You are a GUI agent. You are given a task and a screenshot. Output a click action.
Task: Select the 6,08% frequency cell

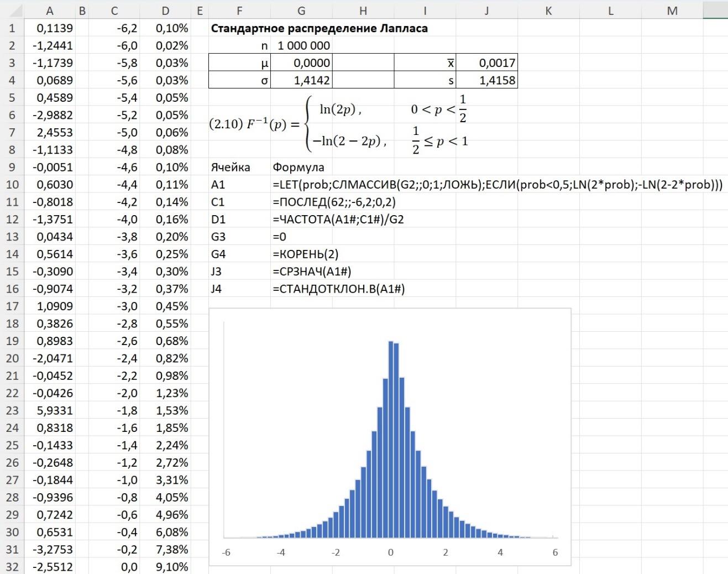[166, 532]
